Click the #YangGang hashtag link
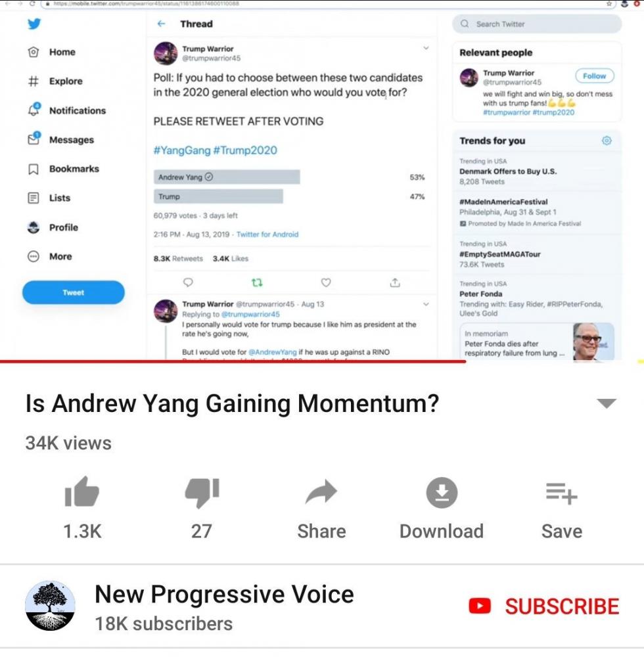The width and height of the screenshot is (644, 657). (x=182, y=150)
